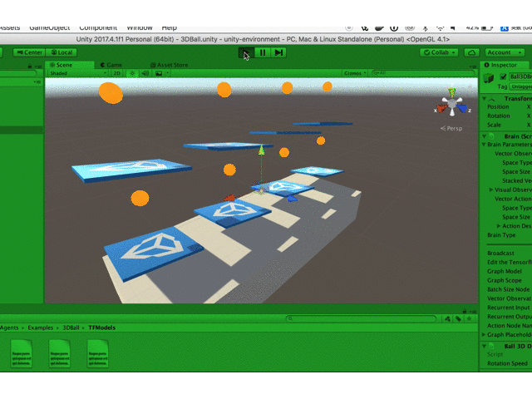The width and height of the screenshot is (532, 399).
Task: Open the Window menu
Action: pos(140,28)
